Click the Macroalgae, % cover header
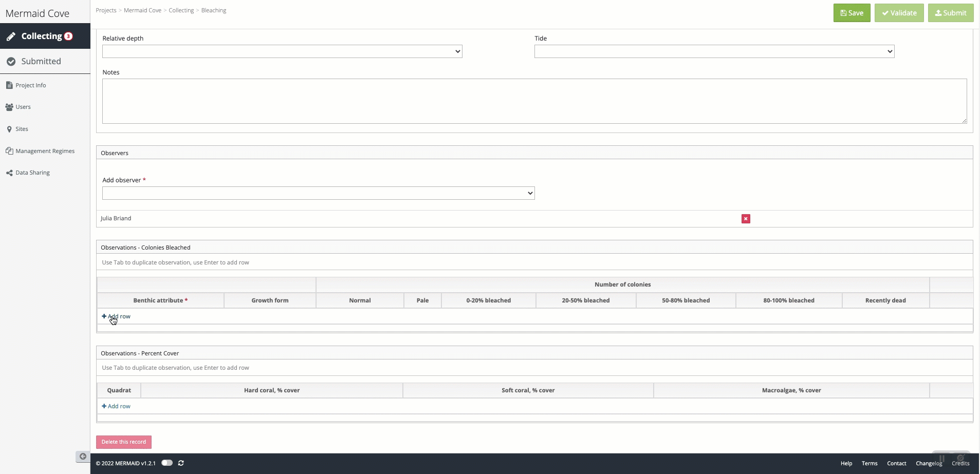980x474 pixels. (x=791, y=390)
